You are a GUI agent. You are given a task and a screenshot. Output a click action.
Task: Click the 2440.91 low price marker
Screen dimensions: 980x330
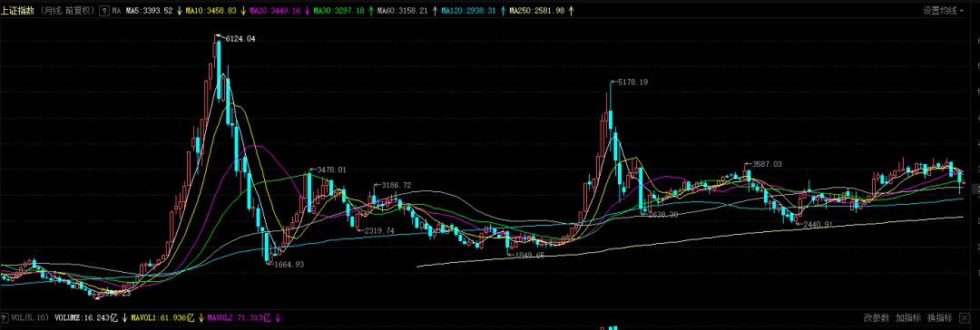818,224
